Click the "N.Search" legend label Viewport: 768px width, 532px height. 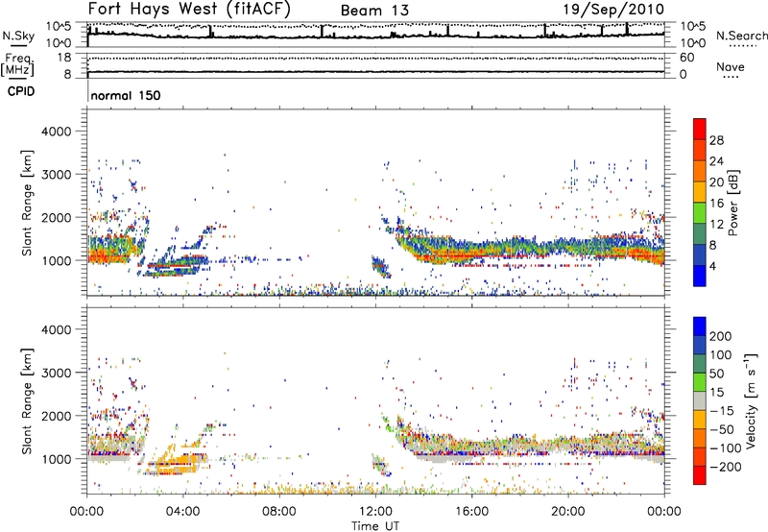741,36
